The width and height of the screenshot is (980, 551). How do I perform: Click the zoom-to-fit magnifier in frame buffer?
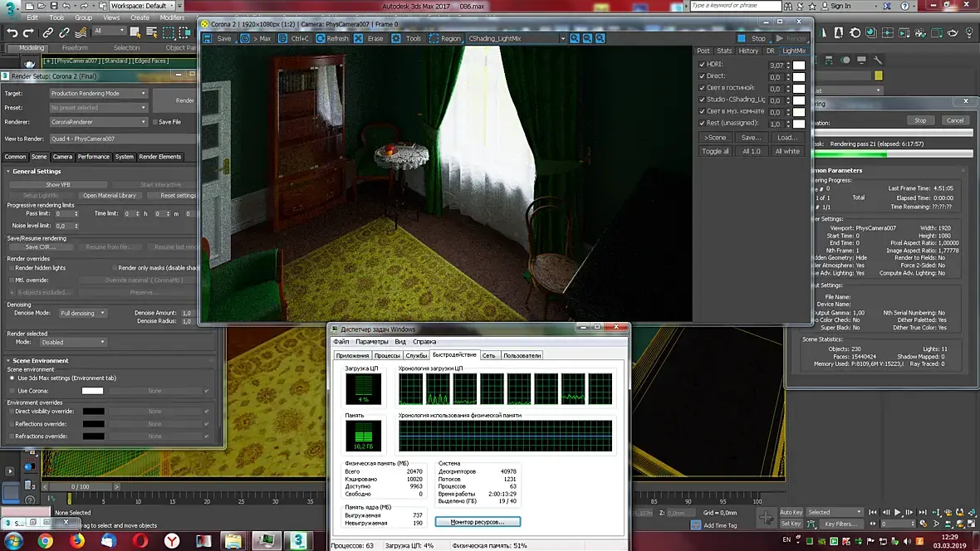(600, 38)
